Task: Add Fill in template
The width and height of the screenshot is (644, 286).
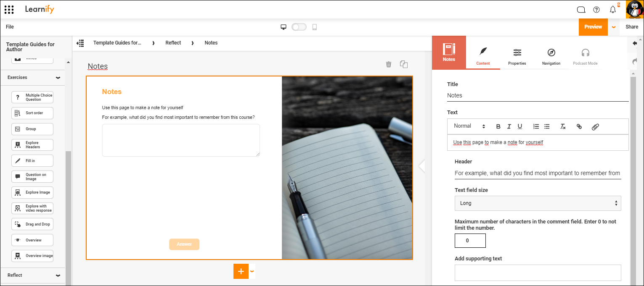Action: pyautogui.click(x=32, y=161)
